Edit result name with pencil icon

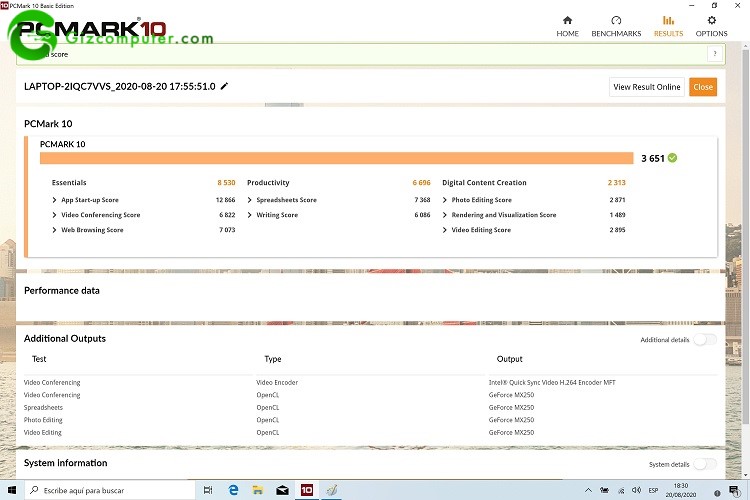(224, 86)
